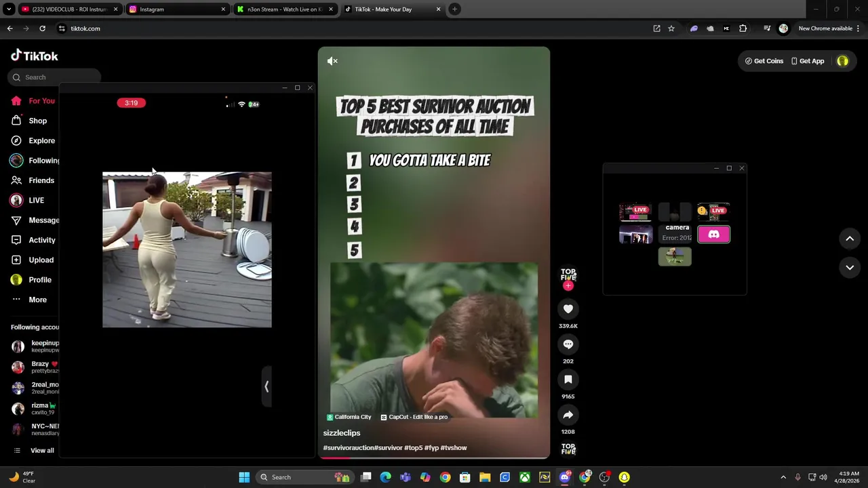The width and height of the screenshot is (868, 488).
Task: Share the video using arrow icon
Action: [x=568, y=415]
